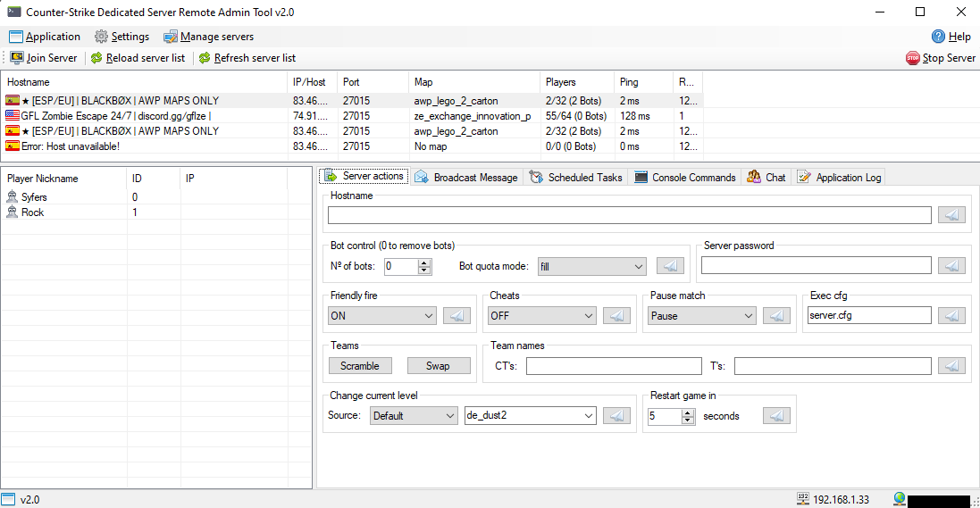Increase the number of bots
The image size is (980, 508).
(x=424, y=262)
